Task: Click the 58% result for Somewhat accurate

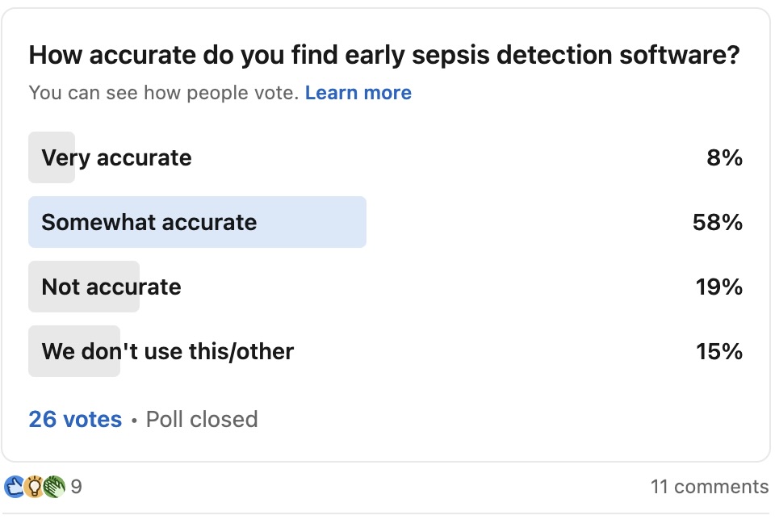Action: pos(717,223)
